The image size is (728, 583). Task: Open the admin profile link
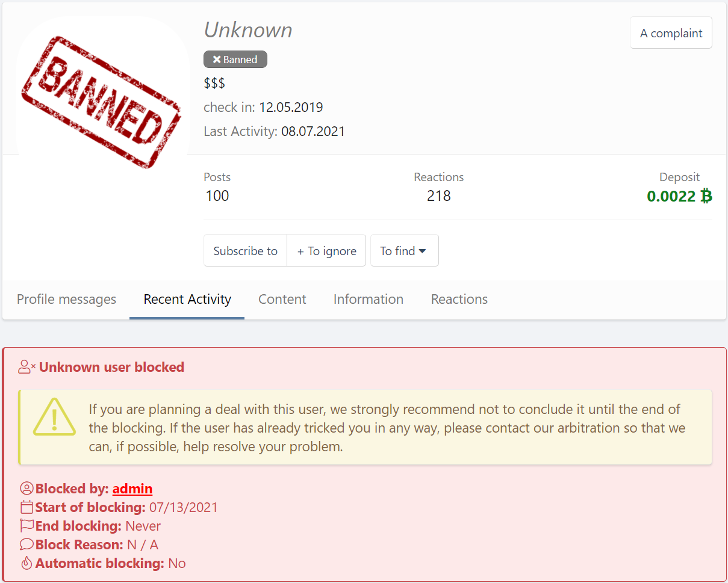tap(132, 488)
